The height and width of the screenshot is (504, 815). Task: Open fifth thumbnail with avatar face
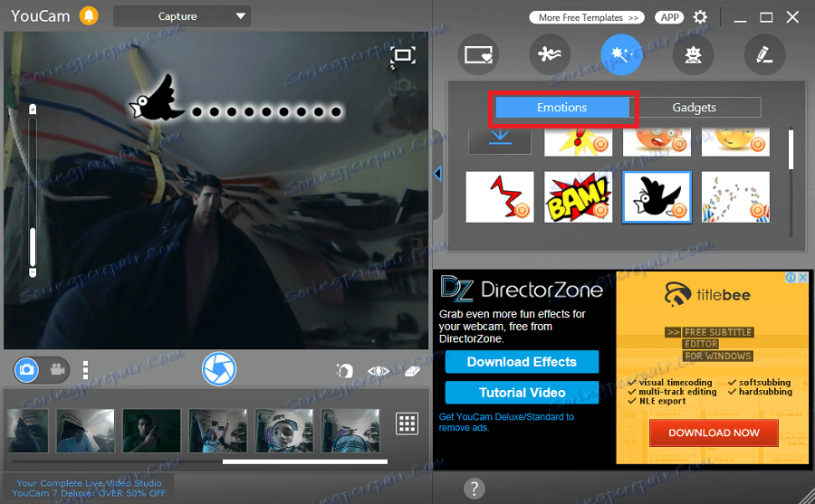click(x=283, y=430)
